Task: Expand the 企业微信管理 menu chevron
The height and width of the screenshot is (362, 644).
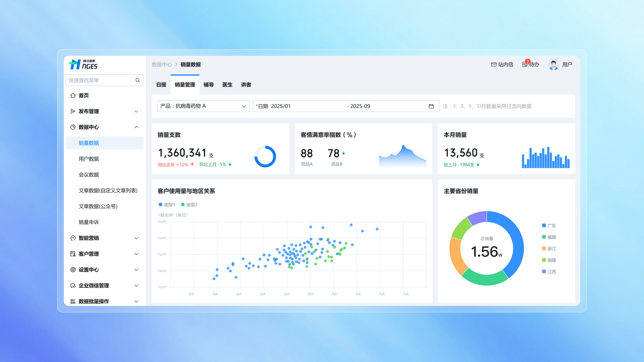Action: pyautogui.click(x=136, y=285)
